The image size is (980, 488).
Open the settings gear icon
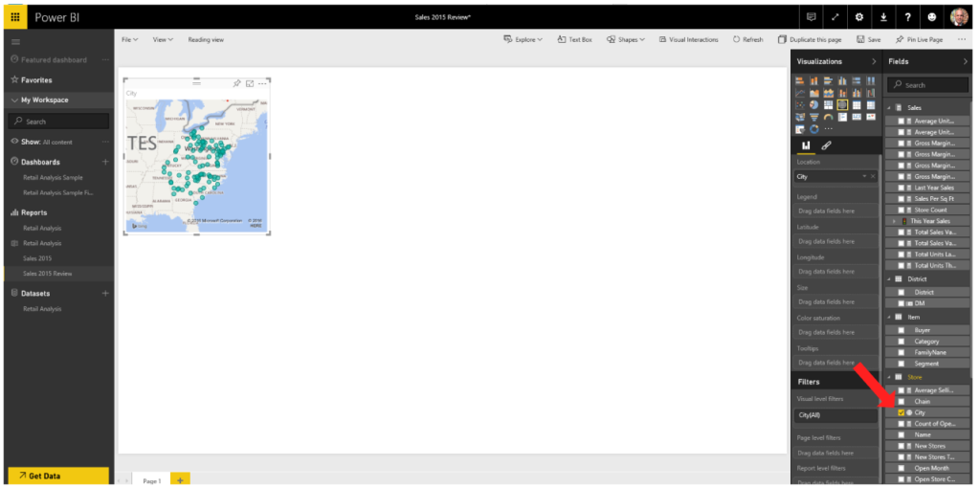pos(859,17)
